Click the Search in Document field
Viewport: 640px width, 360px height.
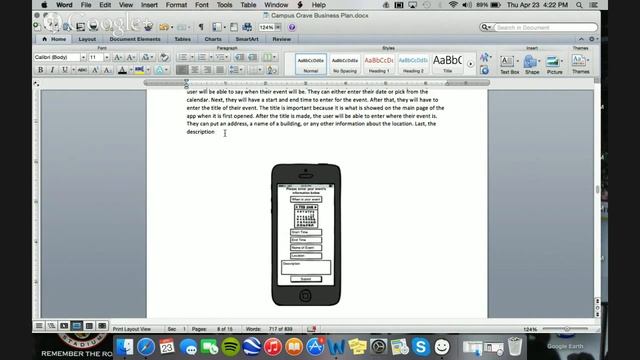[544, 27]
